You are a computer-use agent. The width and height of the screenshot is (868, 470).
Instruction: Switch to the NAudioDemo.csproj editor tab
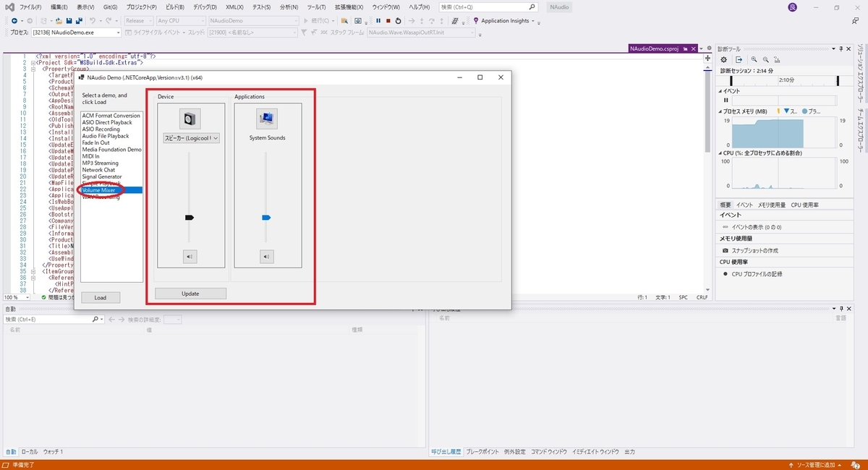click(655, 48)
